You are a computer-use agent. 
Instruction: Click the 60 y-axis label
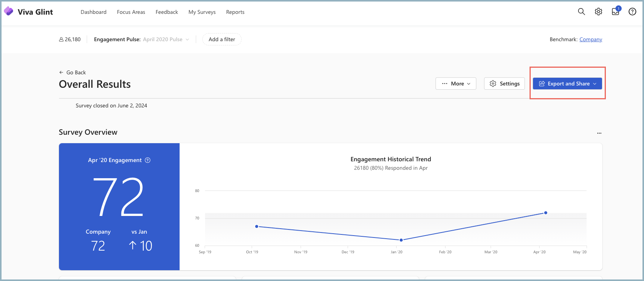pyautogui.click(x=197, y=246)
